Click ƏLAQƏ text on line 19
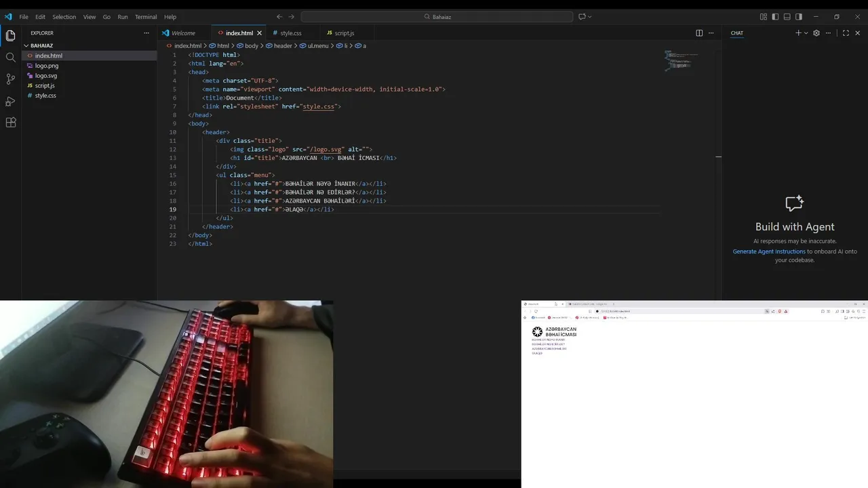The width and height of the screenshot is (868, 488). tap(294, 209)
